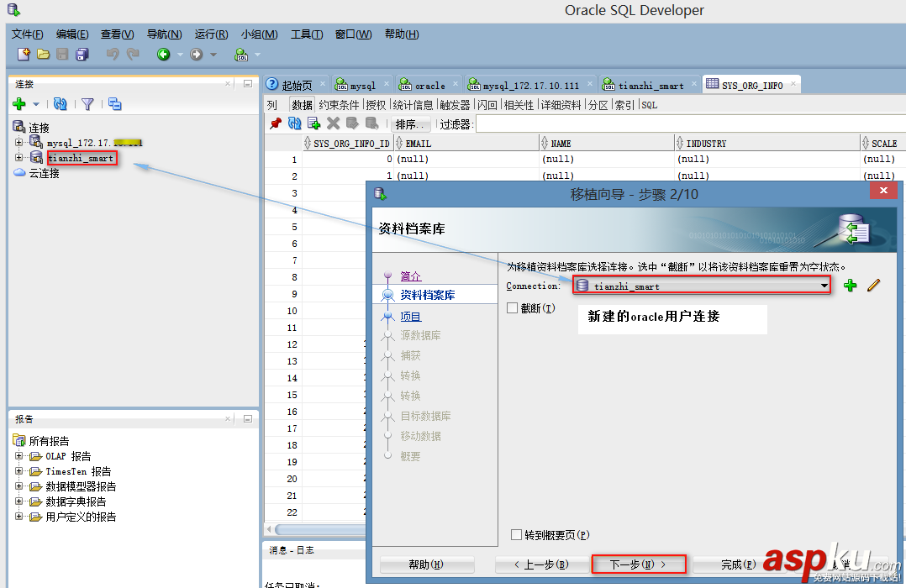
Task: Click 上一步(B) button in wizard
Action: click(541, 564)
